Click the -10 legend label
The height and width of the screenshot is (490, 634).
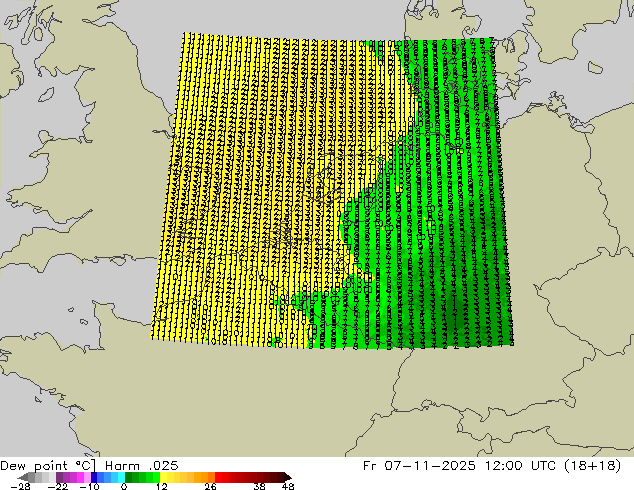pyautogui.click(x=90, y=486)
